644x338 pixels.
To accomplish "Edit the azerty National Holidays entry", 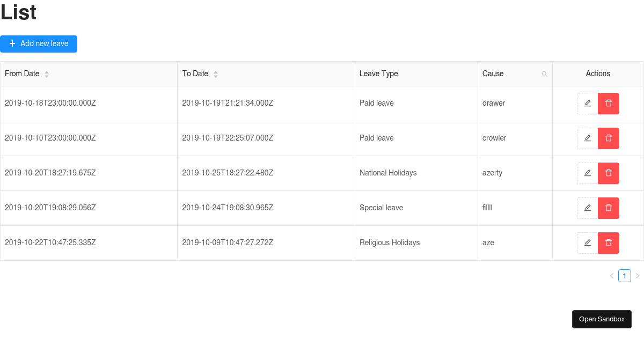I will pyautogui.click(x=587, y=173).
